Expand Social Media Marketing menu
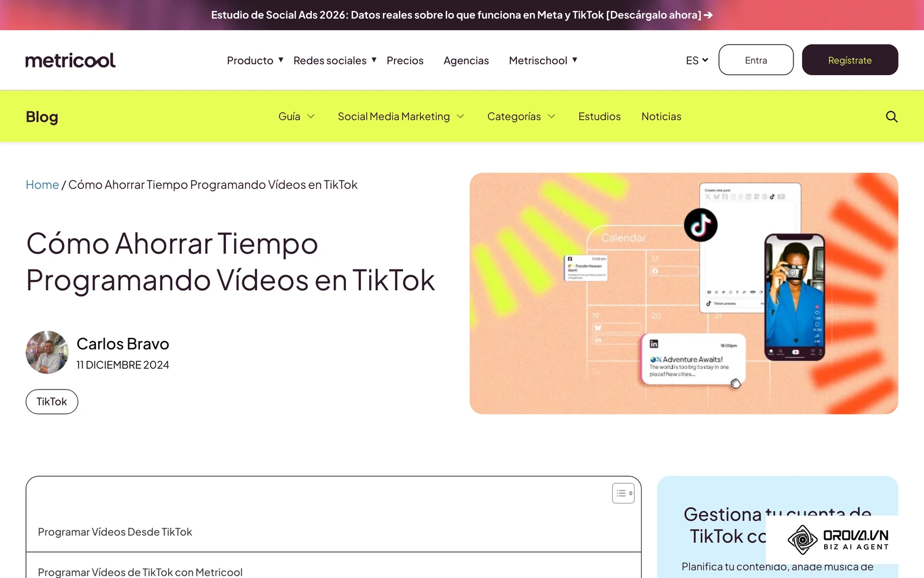 (401, 117)
